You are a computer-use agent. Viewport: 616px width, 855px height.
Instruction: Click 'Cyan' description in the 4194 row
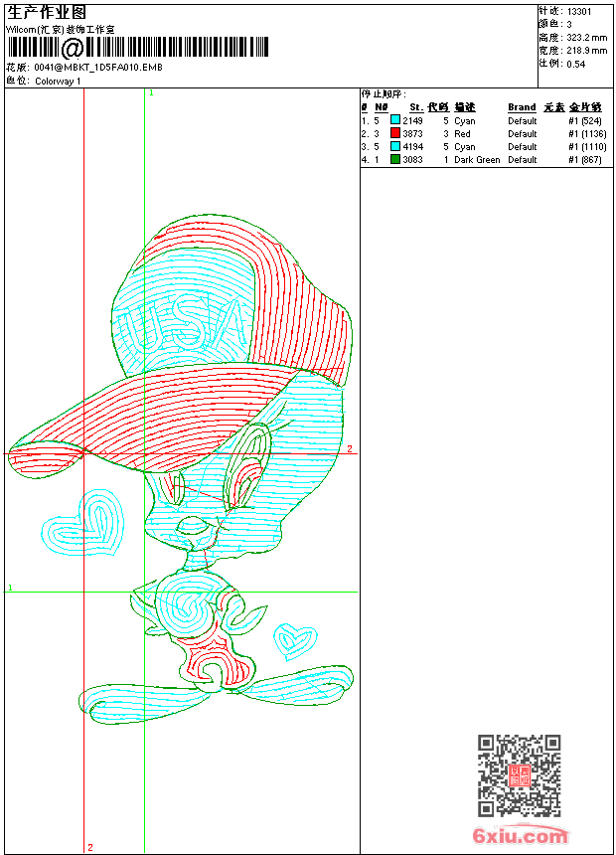point(465,147)
